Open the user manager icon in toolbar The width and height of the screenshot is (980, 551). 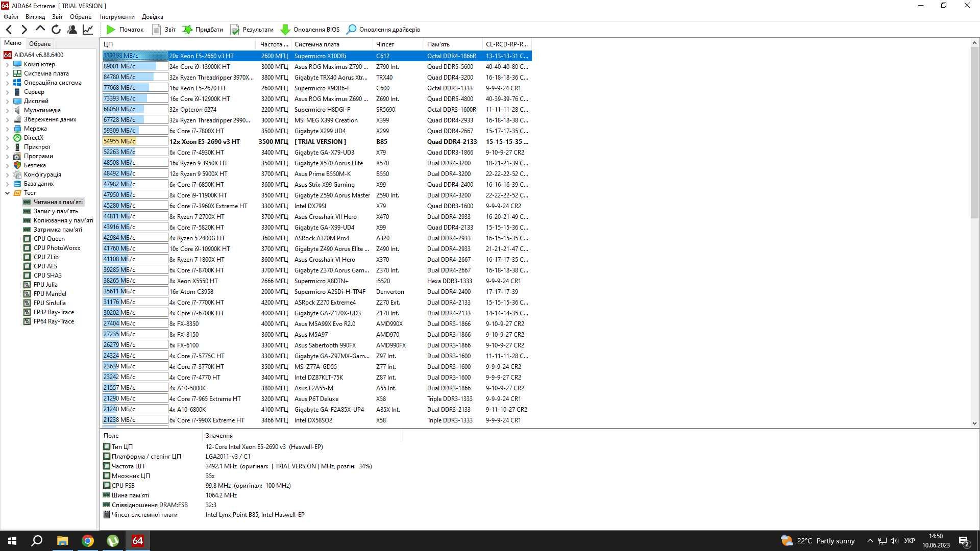click(x=72, y=30)
